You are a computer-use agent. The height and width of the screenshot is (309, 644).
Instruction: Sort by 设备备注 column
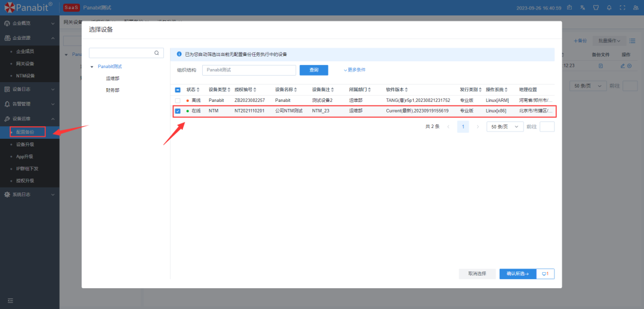coord(332,90)
